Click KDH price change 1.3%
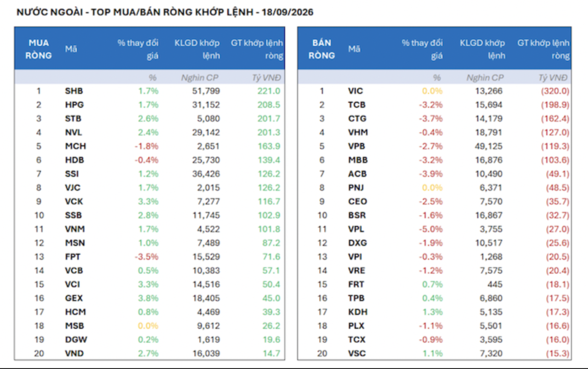Screen dimensions: 588x369 point(433,312)
